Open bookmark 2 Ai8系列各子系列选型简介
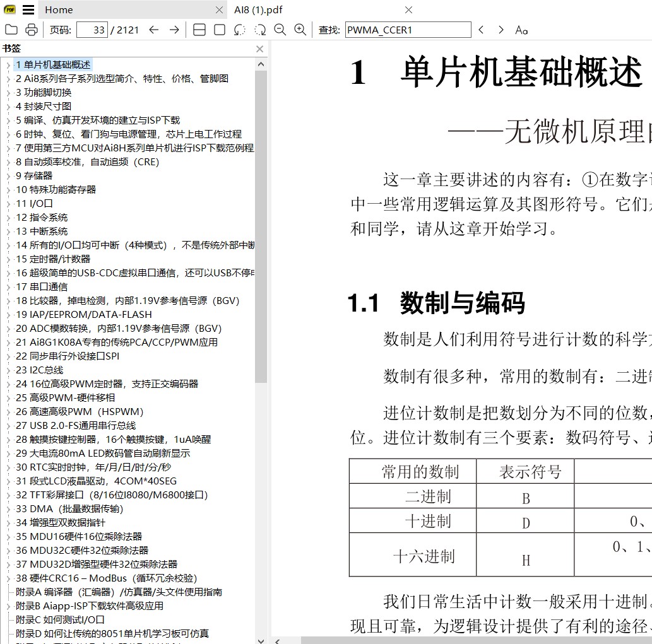The image size is (652, 644). click(122, 78)
